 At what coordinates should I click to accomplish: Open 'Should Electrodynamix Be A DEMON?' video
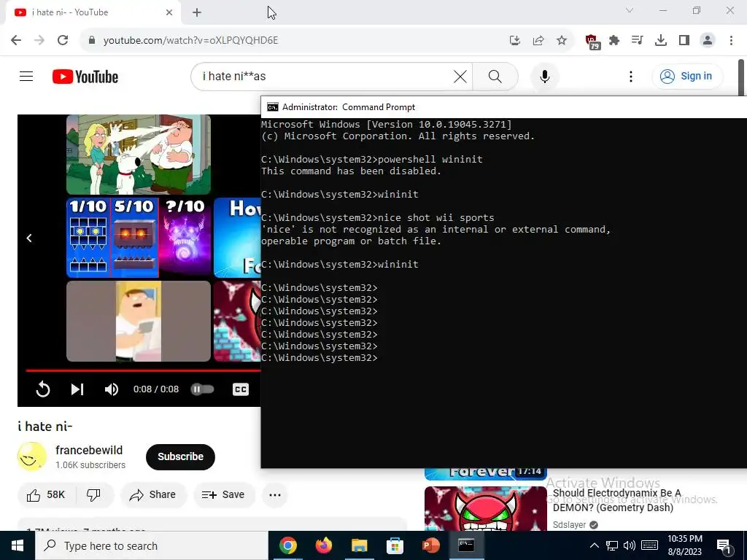pyautogui.click(x=617, y=500)
